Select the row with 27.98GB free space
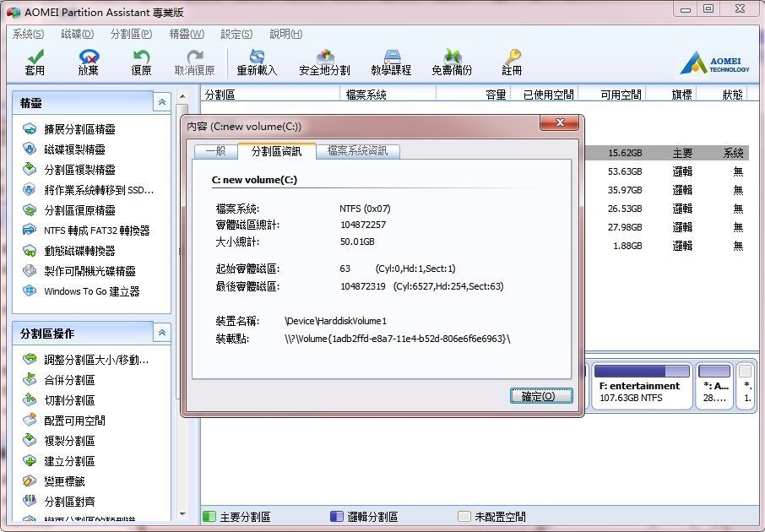The image size is (765, 532). click(666, 227)
